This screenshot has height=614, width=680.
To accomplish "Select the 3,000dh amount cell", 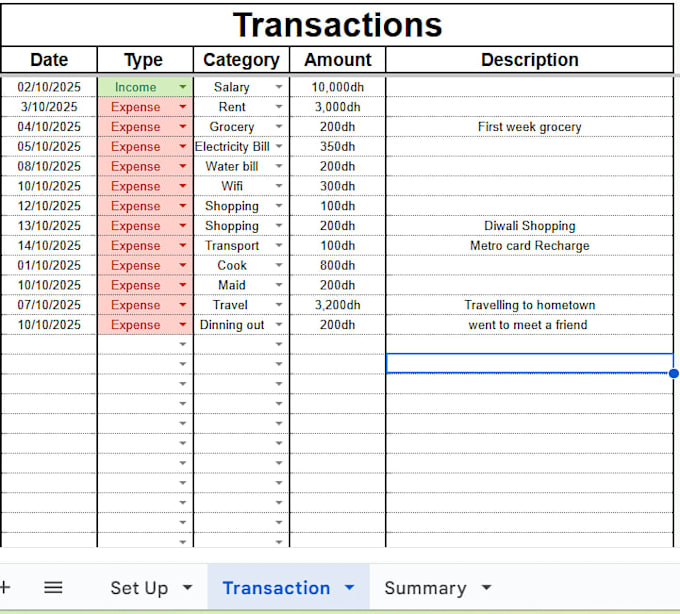I will click(337, 107).
